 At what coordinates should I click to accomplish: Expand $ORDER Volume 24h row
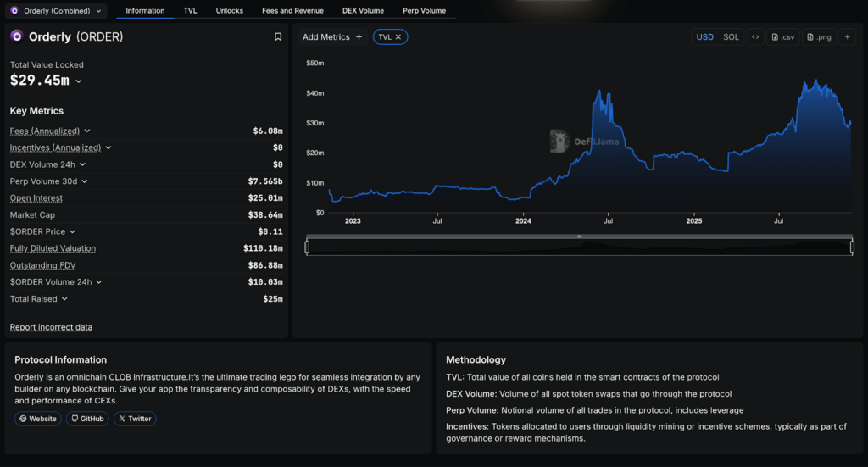[99, 282]
